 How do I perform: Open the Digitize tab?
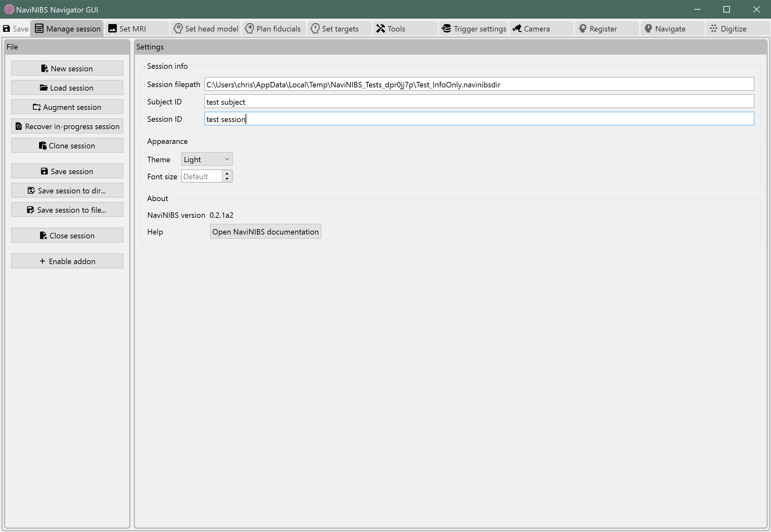point(738,29)
